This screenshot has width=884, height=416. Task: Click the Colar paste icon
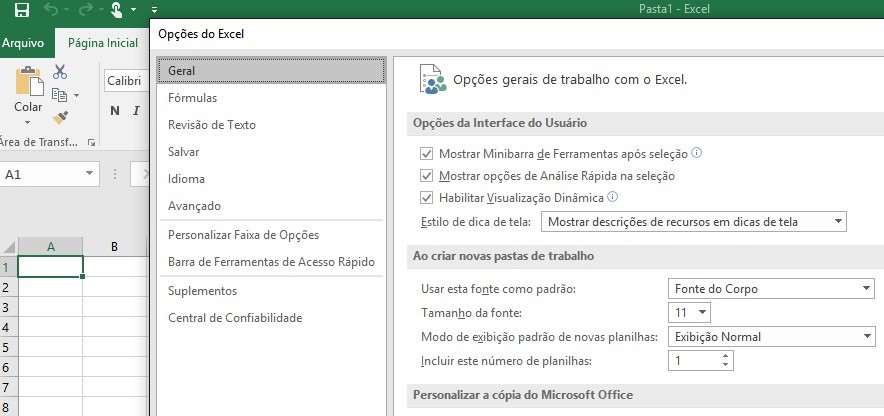coord(29,81)
